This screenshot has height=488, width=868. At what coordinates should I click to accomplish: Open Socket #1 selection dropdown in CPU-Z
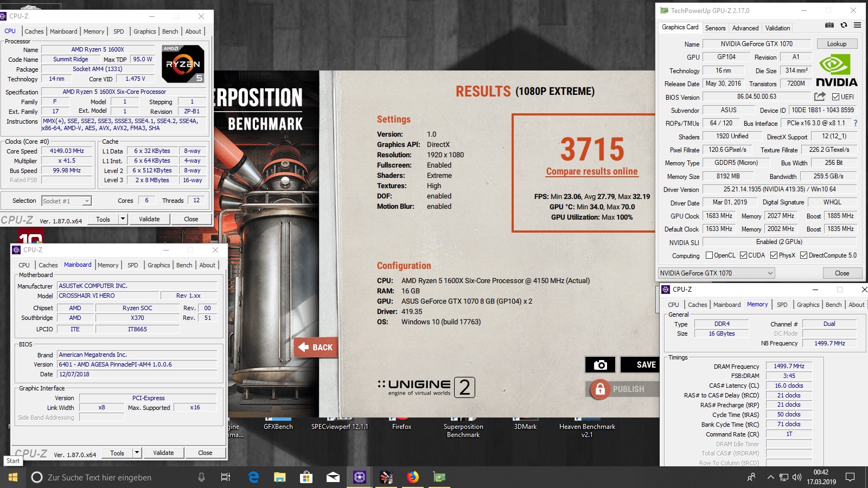click(67, 201)
